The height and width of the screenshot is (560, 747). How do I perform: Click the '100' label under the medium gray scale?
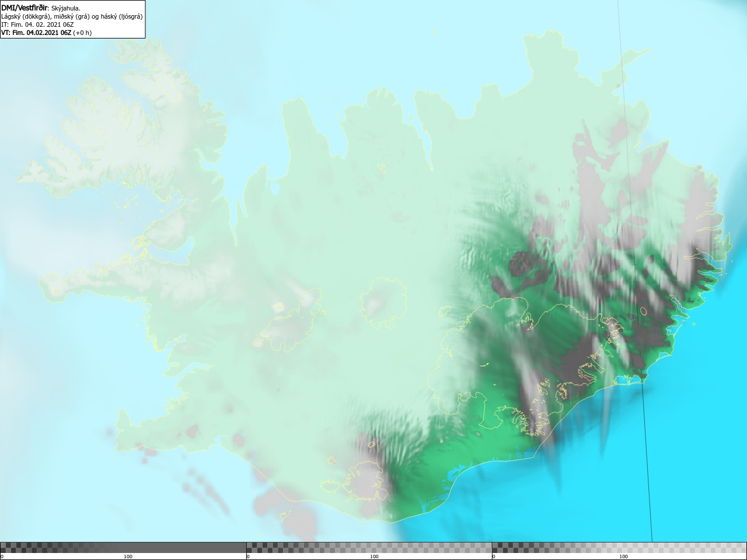374,556
